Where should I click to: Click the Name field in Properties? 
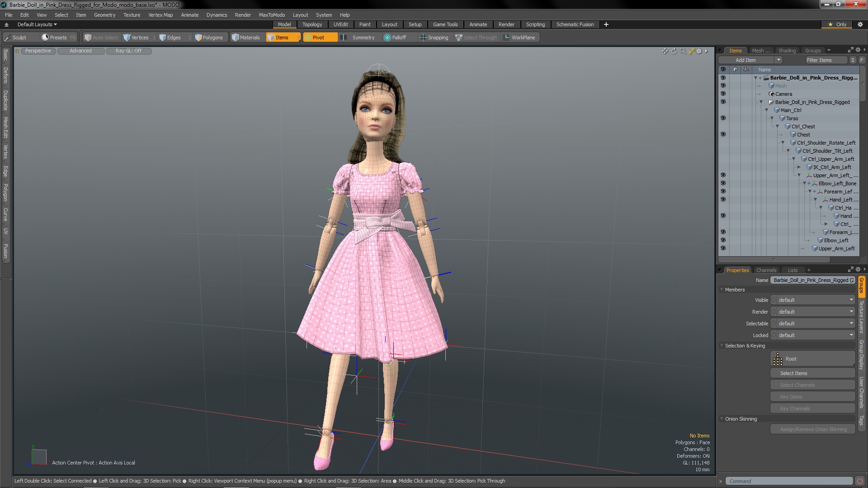pyautogui.click(x=813, y=280)
